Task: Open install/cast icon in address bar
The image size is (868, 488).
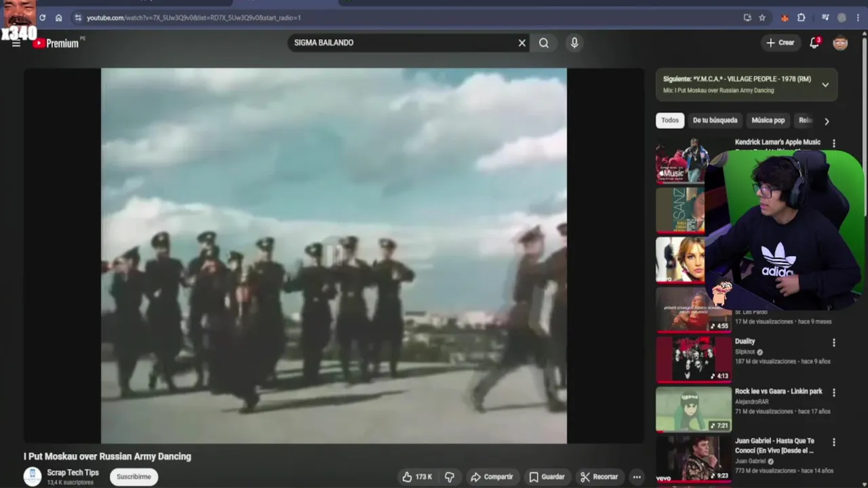Action: 747,18
